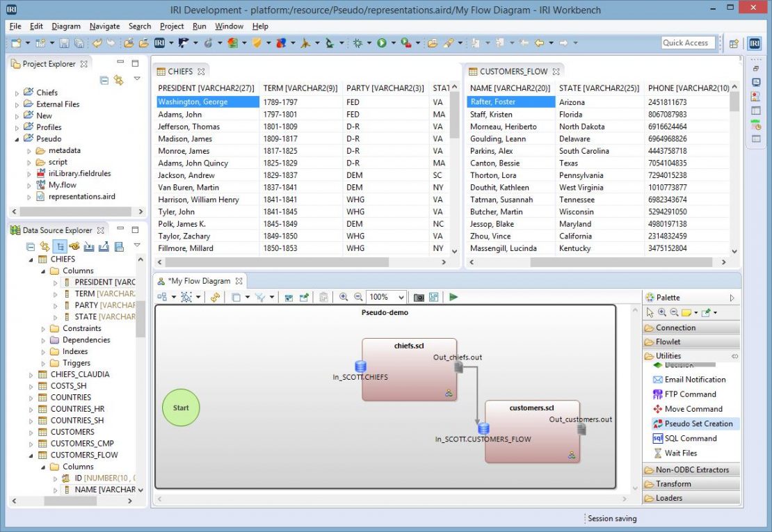Click the IRI logo toolbar button
Viewport: 772px width, 532px height.
point(159,43)
